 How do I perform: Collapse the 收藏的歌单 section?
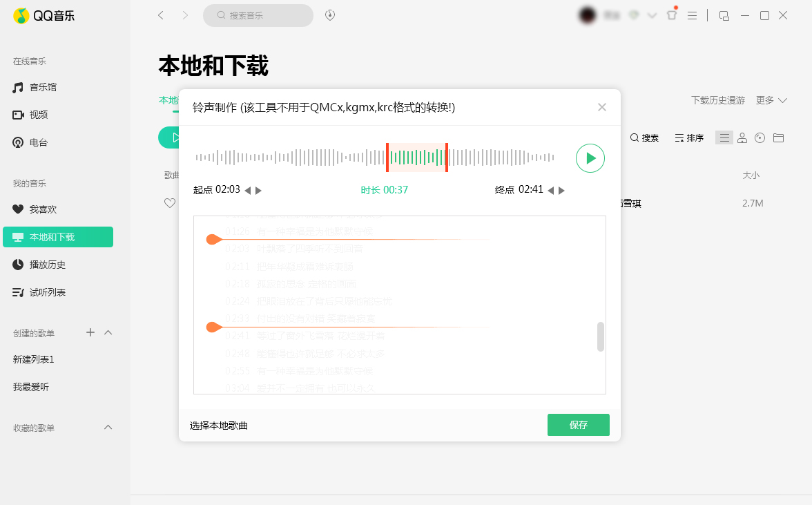click(x=108, y=428)
